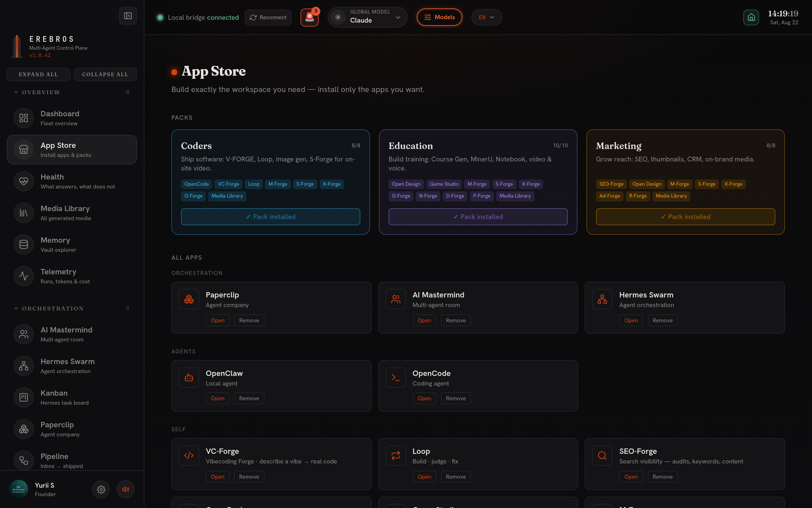Screen dimensions: 812x508
Task: Open the EN language dropdown
Action: click(487, 17)
